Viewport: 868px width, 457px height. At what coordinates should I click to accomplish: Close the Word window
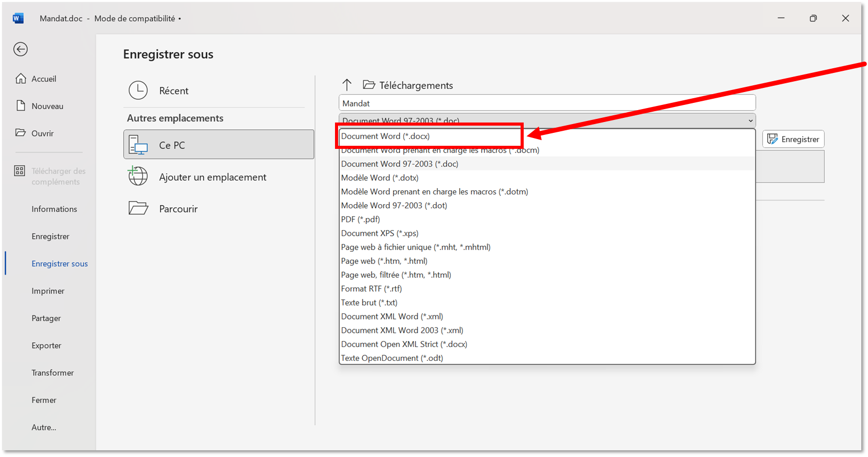coord(845,18)
